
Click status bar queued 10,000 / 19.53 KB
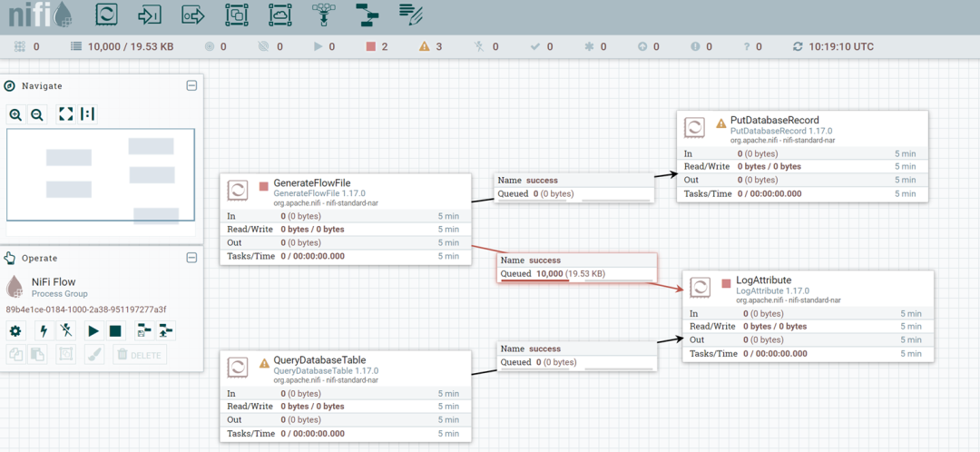(122, 47)
